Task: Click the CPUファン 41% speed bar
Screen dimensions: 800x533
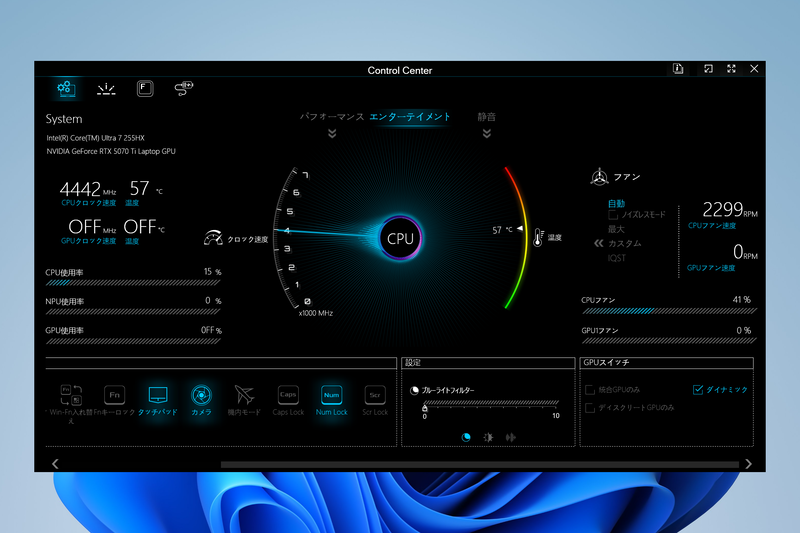Action: click(x=669, y=311)
